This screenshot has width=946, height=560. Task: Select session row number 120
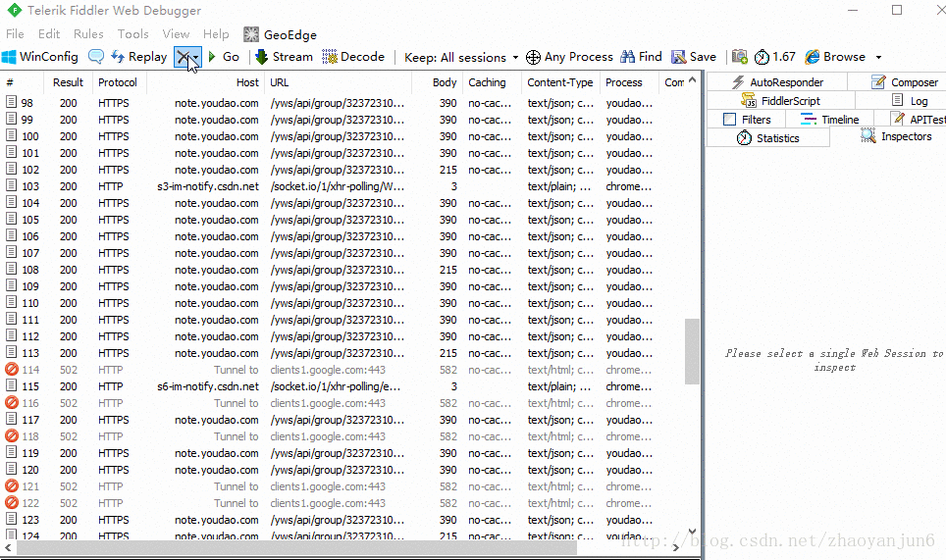click(x=343, y=470)
